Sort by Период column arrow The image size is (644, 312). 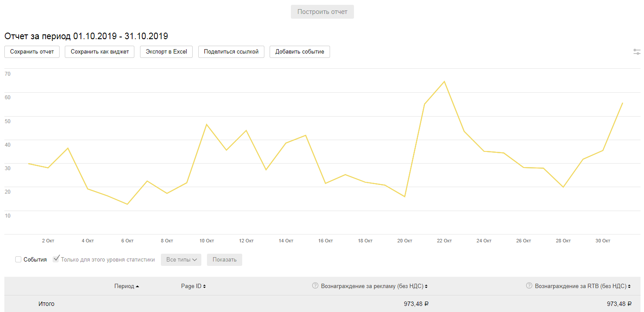point(137,286)
